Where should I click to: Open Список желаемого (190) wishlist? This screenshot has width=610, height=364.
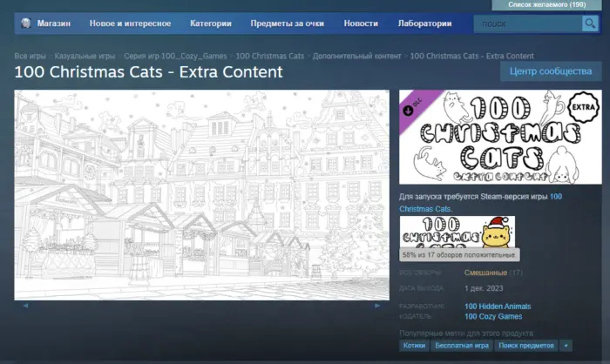pyautogui.click(x=546, y=4)
